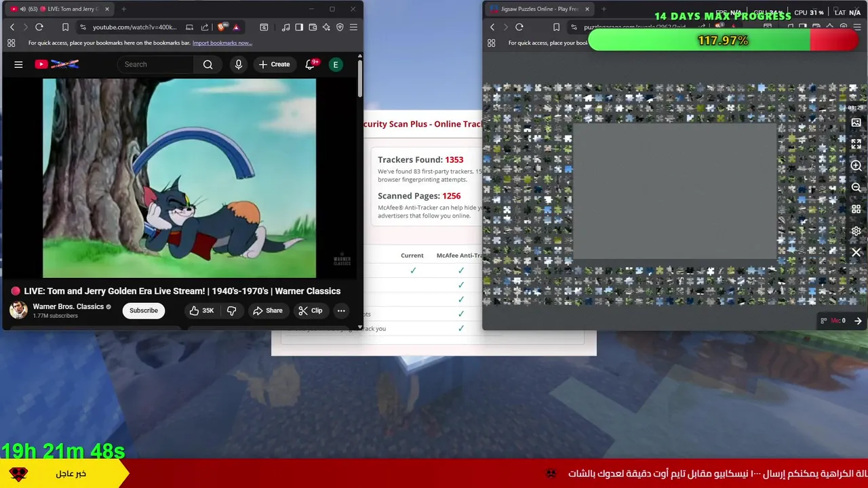The image size is (868, 488).
Task: Click the Import bookmarks now link
Action: coord(222,43)
